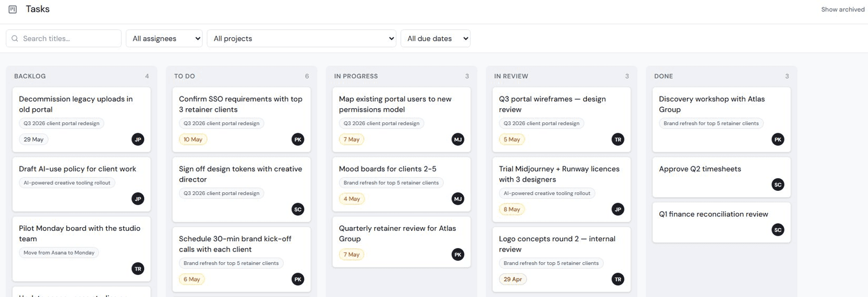868x297 pixels.
Task: Click TR avatar on Q3 portal wireframes card
Action: click(618, 139)
